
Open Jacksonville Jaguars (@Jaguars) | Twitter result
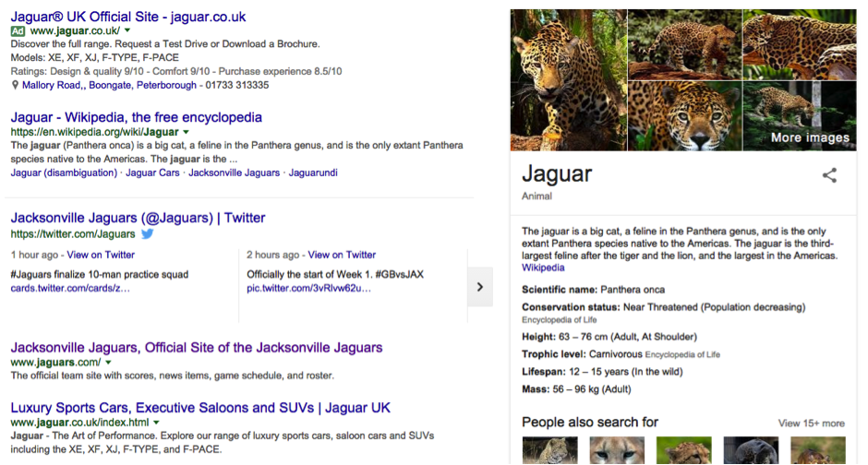click(x=138, y=218)
